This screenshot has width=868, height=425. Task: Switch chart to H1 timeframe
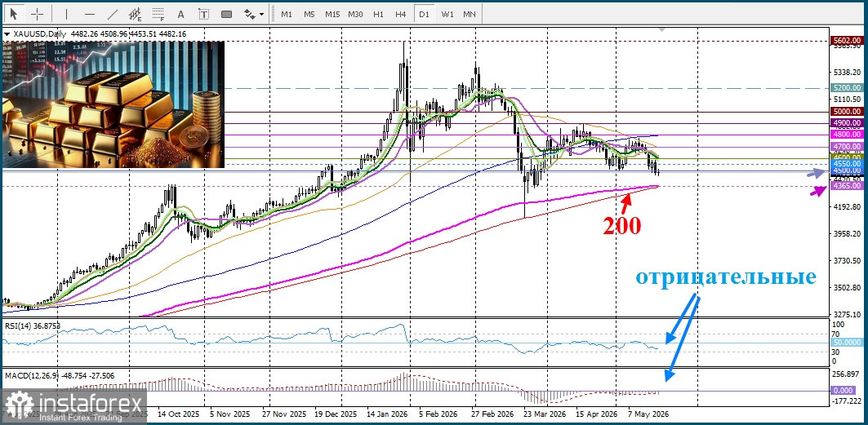(378, 14)
